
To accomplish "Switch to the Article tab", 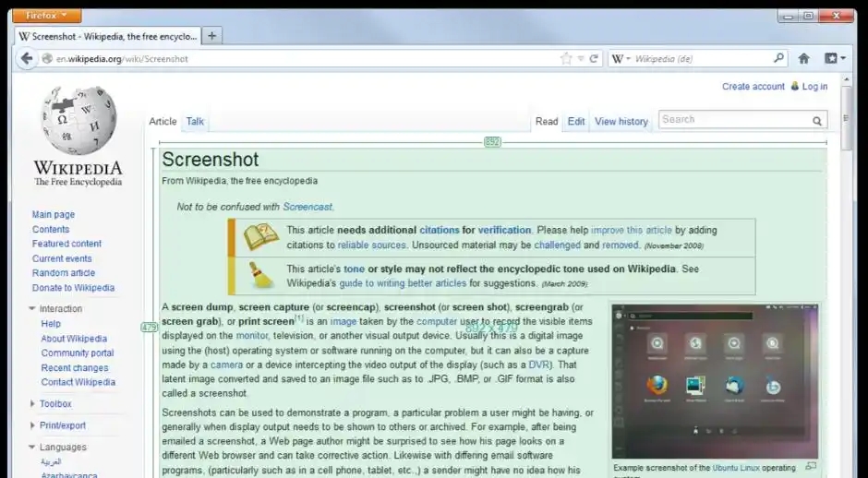I will pyautogui.click(x=163, y=121).
